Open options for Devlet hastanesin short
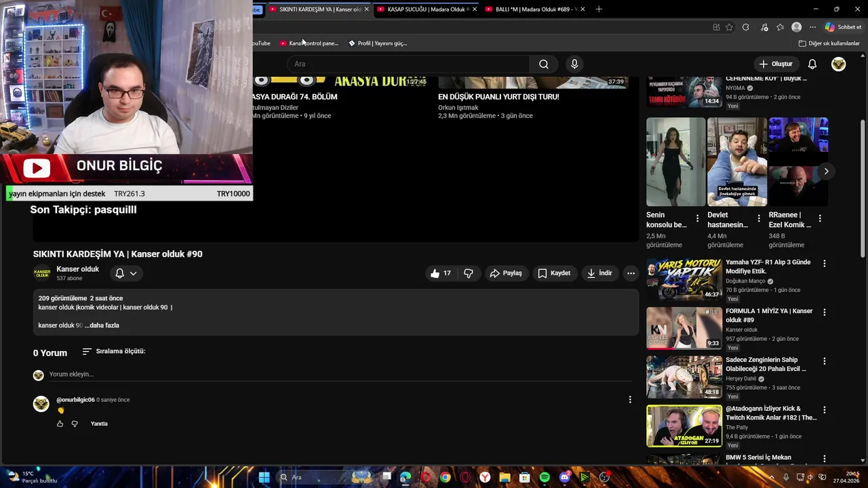Viewport: 868px width, 488px height. coord(759,218)
